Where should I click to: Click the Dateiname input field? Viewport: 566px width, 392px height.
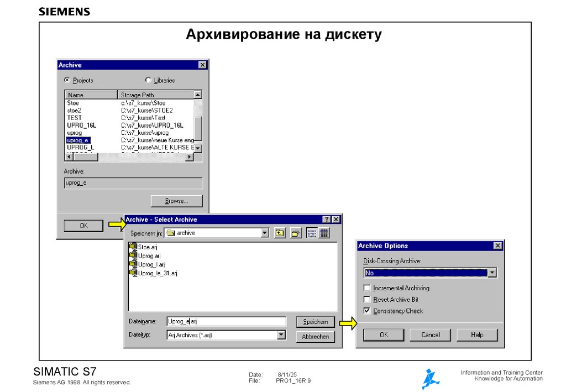[221, 321]
